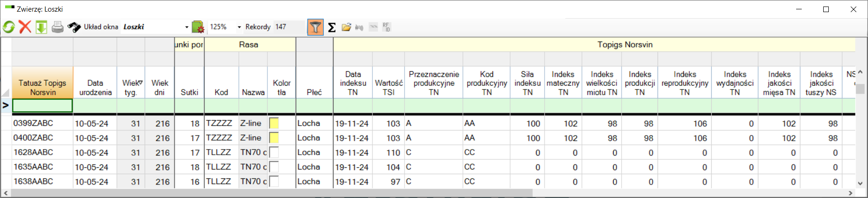Image resolution: width=868 pixels, height=198 pixels.
Task: Click the Indeks reprodukcyjny TN header
Action: tap(685, 82)
